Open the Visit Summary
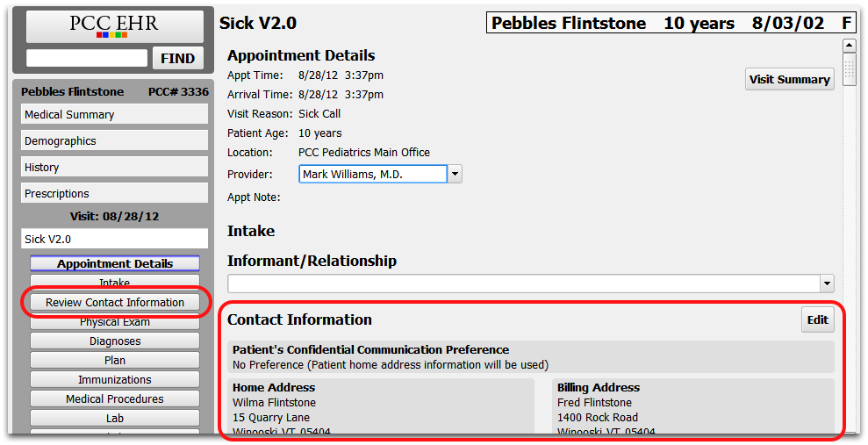868x445 pixels. coord(789,79)
